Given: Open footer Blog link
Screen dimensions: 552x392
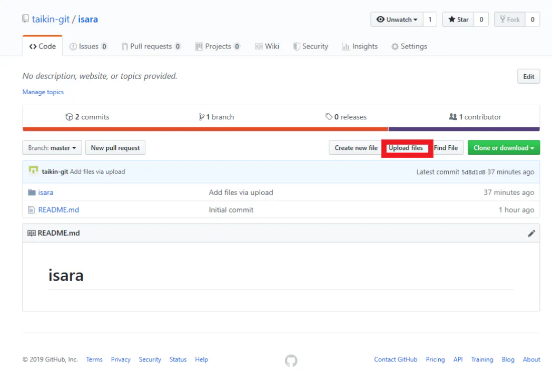Looking at the screenshot, I should point(508,359).
